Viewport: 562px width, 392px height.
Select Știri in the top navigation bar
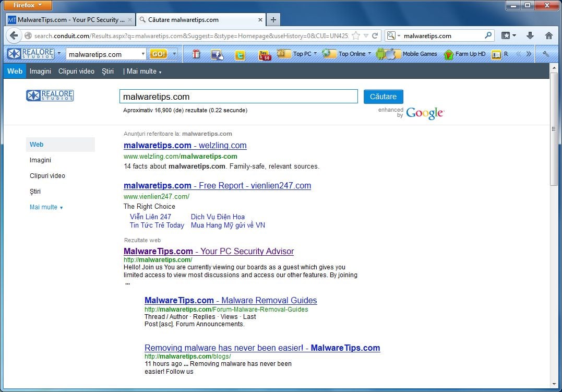pyautogui.click(x=107, y=72)
